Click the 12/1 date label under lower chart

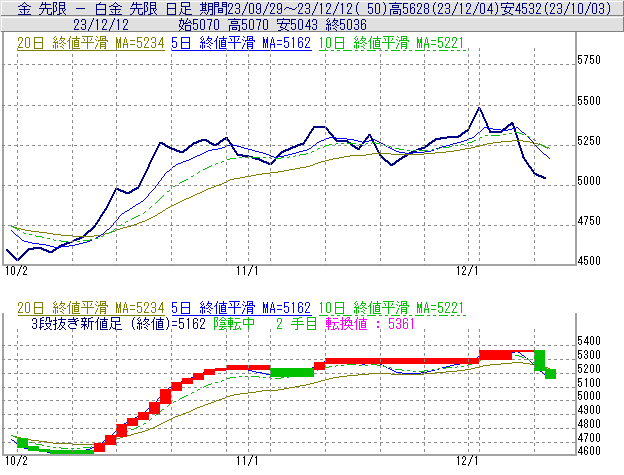coord(467,461)
